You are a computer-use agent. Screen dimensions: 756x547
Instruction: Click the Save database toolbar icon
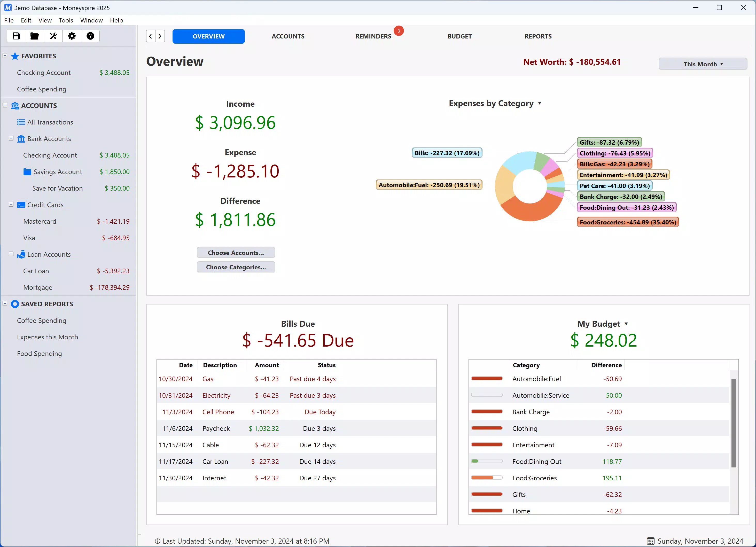click(16, 36)
